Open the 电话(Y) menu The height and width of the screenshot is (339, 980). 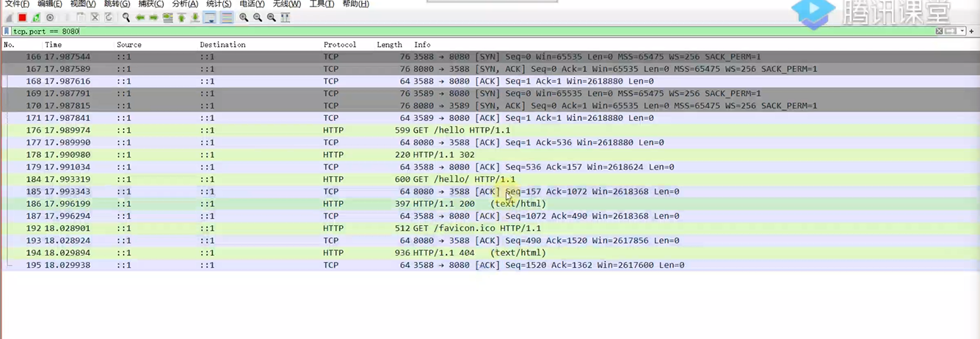(252, 4)
